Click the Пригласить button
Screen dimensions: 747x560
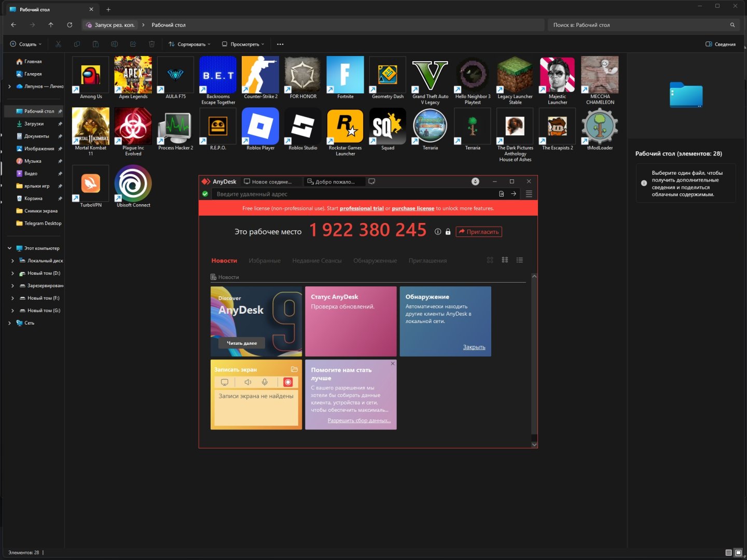pos(479,232)
